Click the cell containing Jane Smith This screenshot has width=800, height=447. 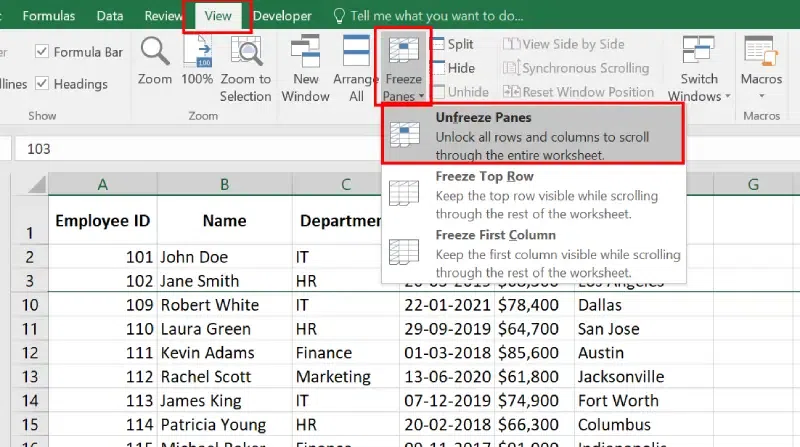tap(224, 281)
